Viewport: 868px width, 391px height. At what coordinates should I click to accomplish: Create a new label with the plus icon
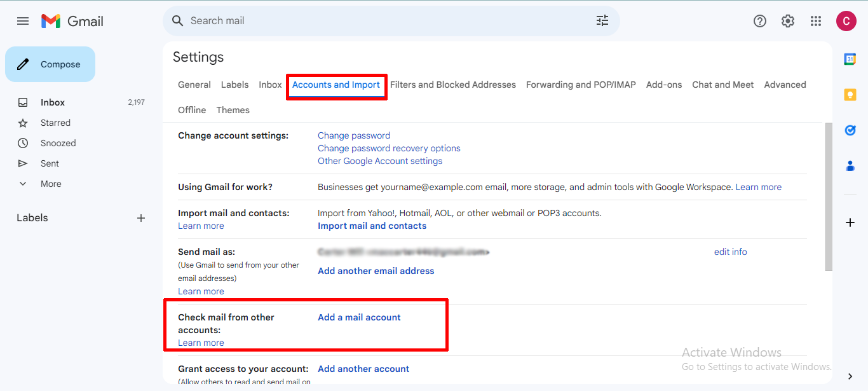click(140, 217)
